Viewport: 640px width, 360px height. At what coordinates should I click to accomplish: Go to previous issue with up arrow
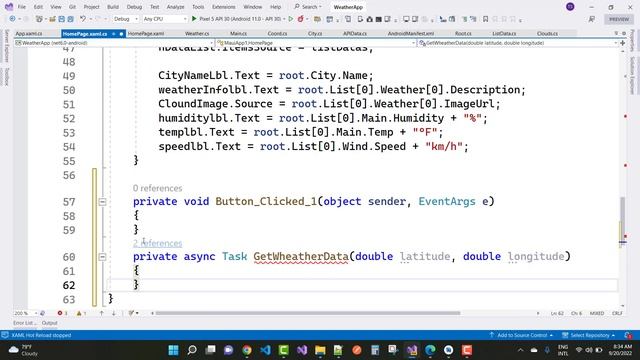pyautogui.click(x=101, y=313)
